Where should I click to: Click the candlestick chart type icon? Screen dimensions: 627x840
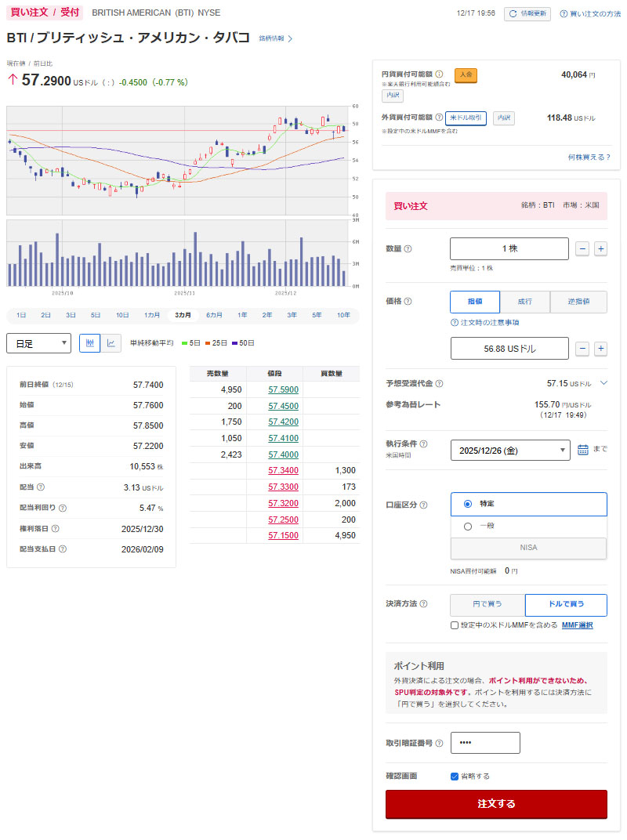click(90, 343)
